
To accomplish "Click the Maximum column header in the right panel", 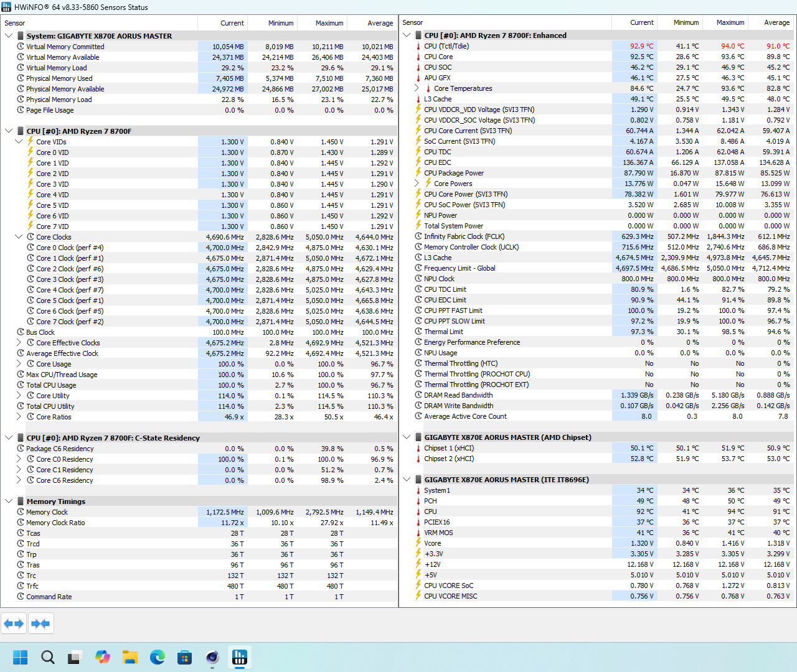I will tap(725, 22).
